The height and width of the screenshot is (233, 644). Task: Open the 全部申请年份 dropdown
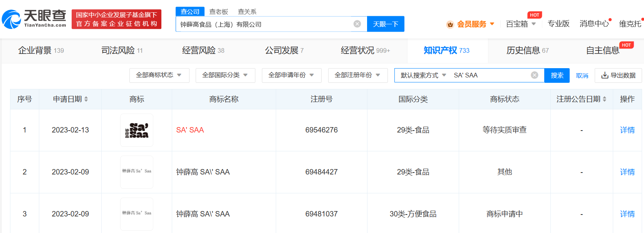pyautogui.click(x=292, y=75)
